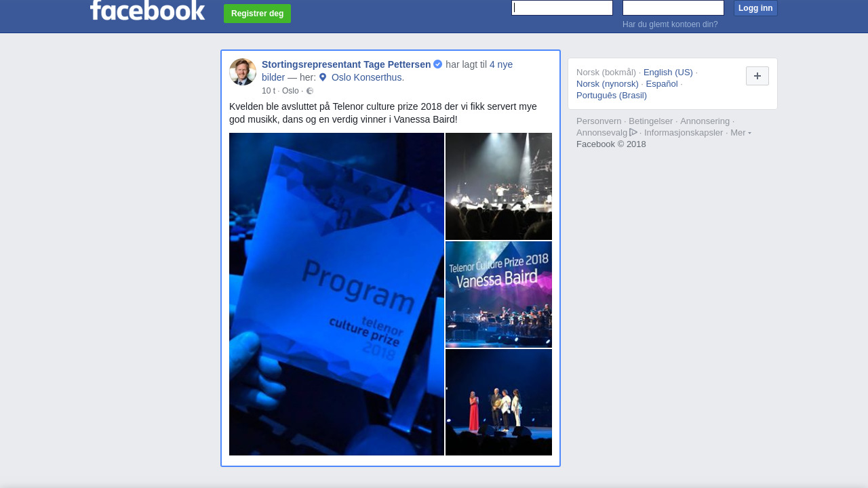Viewport: 868px width, 488px height.
Task: Switch language to Português (Brasil)
Action: point(612,96)
